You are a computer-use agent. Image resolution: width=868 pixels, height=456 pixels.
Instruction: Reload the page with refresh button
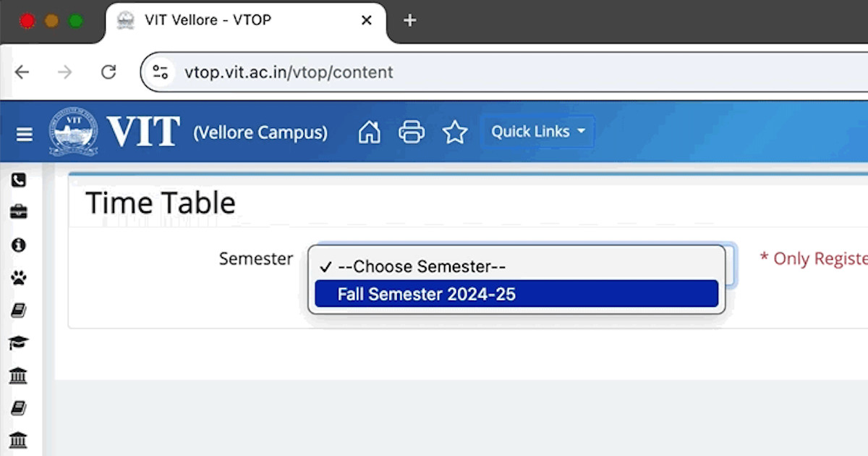(109, 72)
